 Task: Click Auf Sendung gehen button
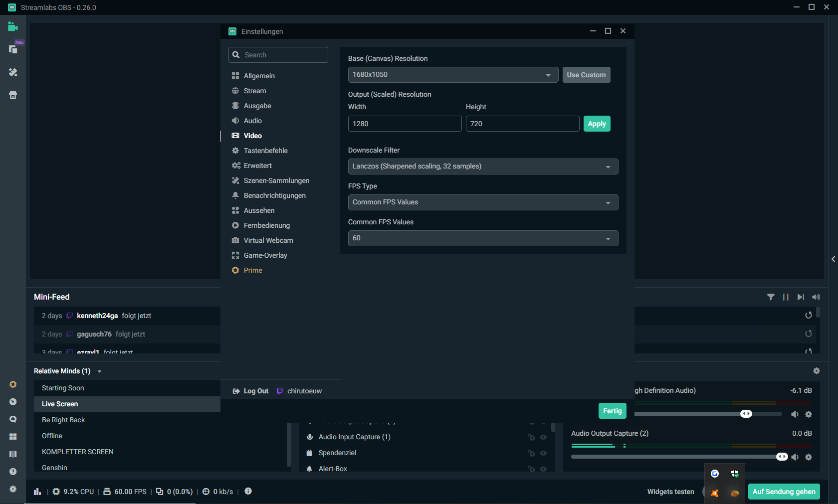tap(784, 492)
